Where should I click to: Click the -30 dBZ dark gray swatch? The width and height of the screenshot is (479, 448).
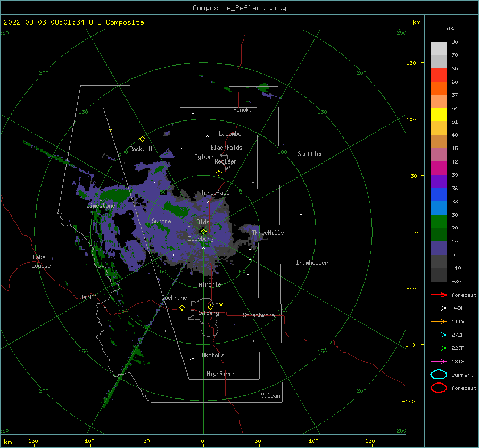(439, 275)
